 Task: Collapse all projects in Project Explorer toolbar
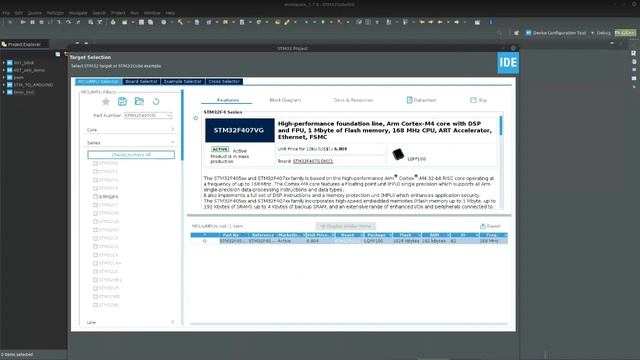[58, 54]
